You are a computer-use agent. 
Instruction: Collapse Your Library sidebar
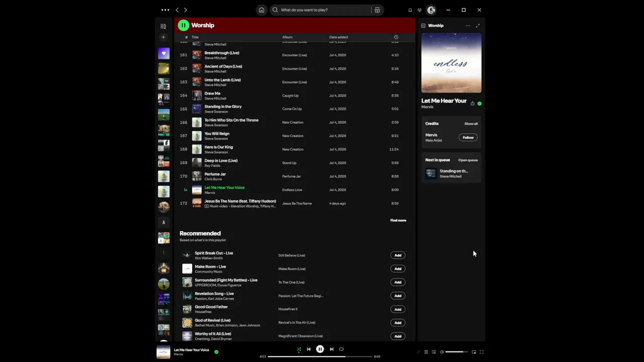(x=163, y=26)
